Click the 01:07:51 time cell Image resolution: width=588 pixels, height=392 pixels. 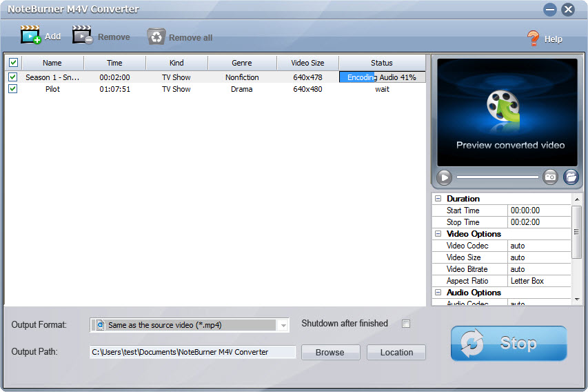[x=114, y=89]
